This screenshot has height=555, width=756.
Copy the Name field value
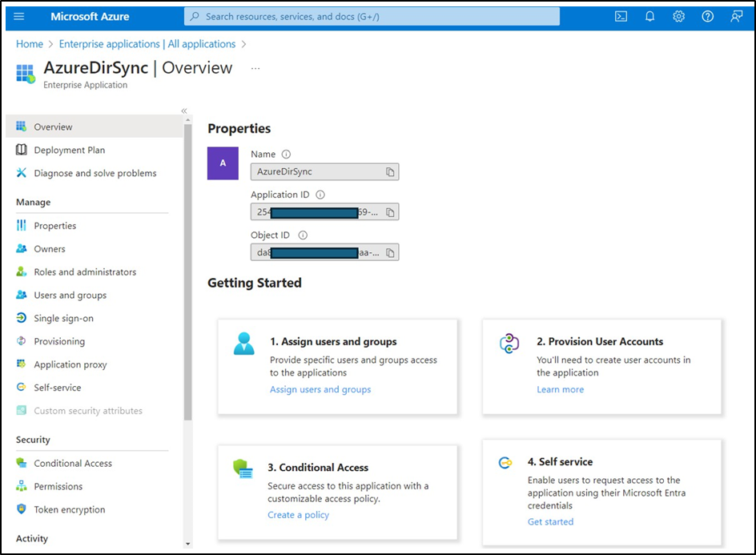tap(390, 172)
